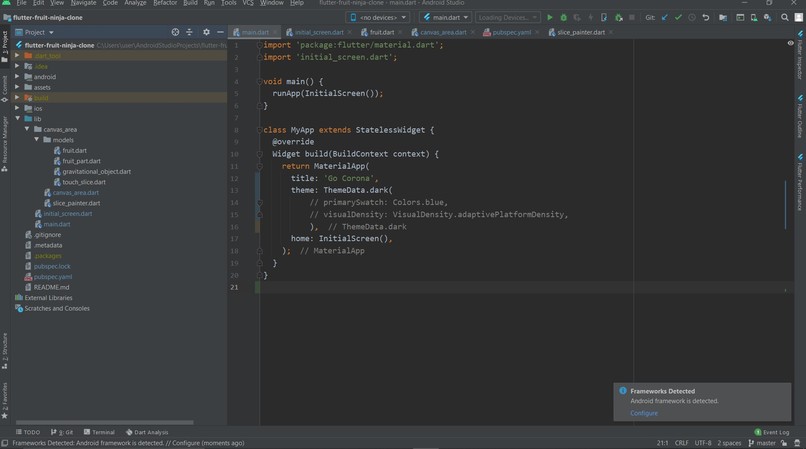Select gravitational_object.dart in project tree
Image resolution: width=806 pixels, height=449 pixels.
point(96,171)
